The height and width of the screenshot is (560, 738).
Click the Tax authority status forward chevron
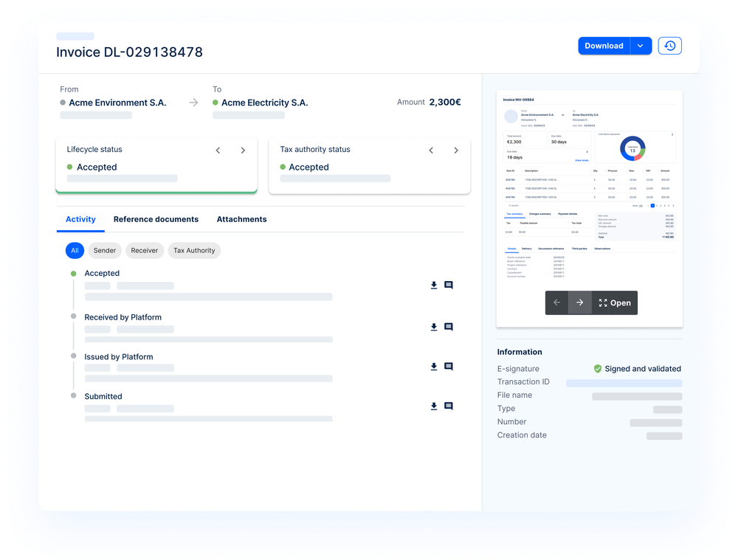click(456, 150)
